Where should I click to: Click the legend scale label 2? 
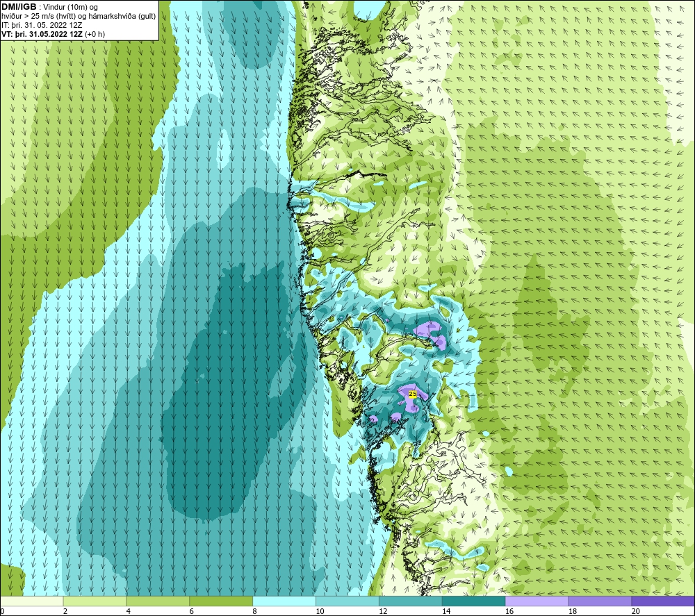click(65, 611)
